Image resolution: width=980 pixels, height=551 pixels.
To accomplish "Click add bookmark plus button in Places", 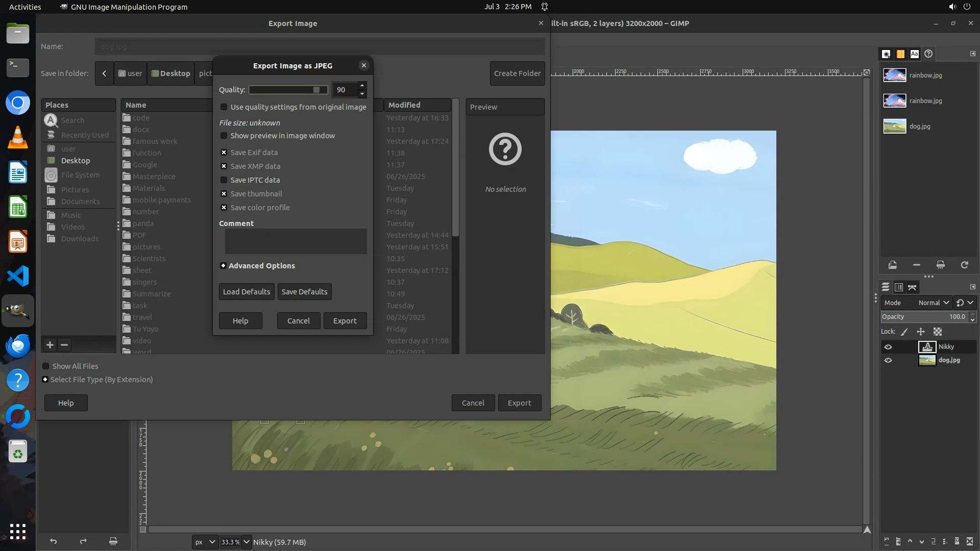I will click(50, 345).
